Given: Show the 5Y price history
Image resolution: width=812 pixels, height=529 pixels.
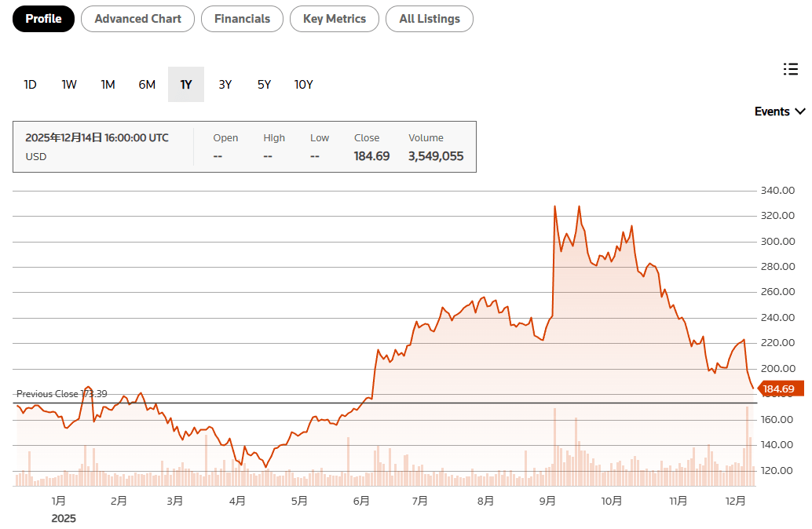Looking at the screenshot, I should [x=264, y=85].
